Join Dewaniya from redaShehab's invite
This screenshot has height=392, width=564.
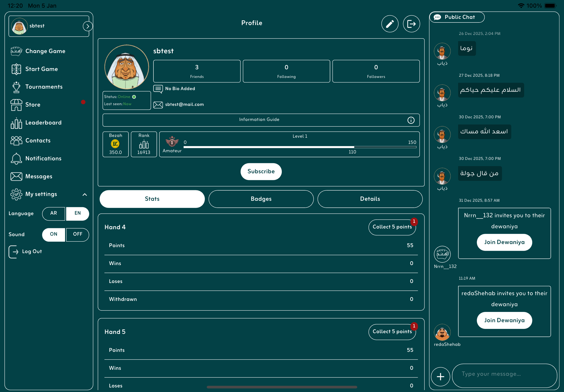coord(504,320)
